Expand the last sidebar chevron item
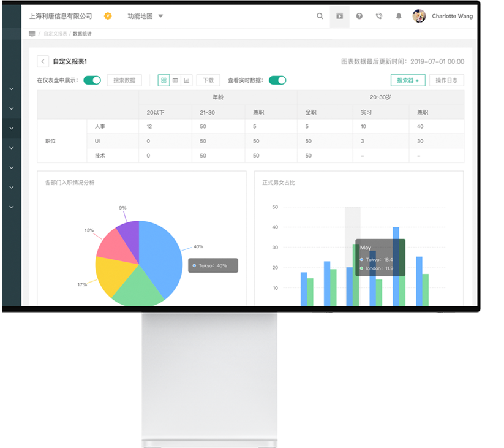This screenshot has height=448, width=504. point(11,207)
